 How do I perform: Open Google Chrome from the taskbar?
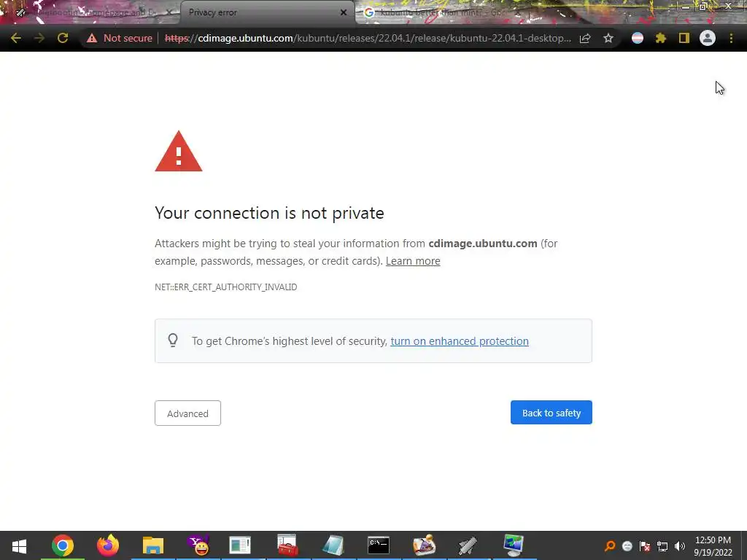point(63,545)
